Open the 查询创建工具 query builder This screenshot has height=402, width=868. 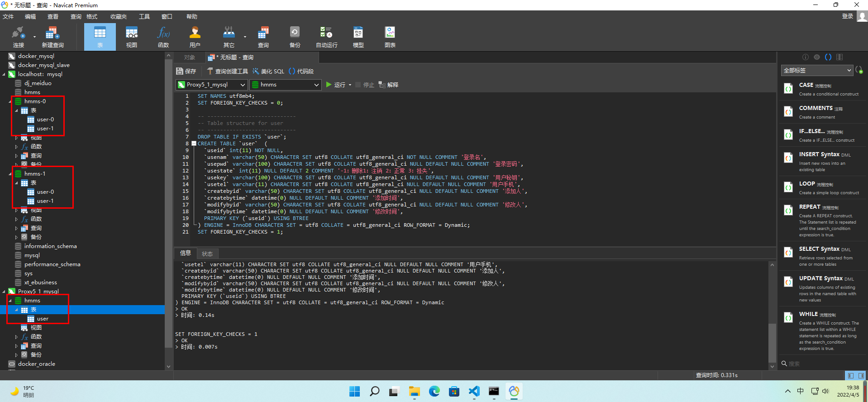pos(227,71)
